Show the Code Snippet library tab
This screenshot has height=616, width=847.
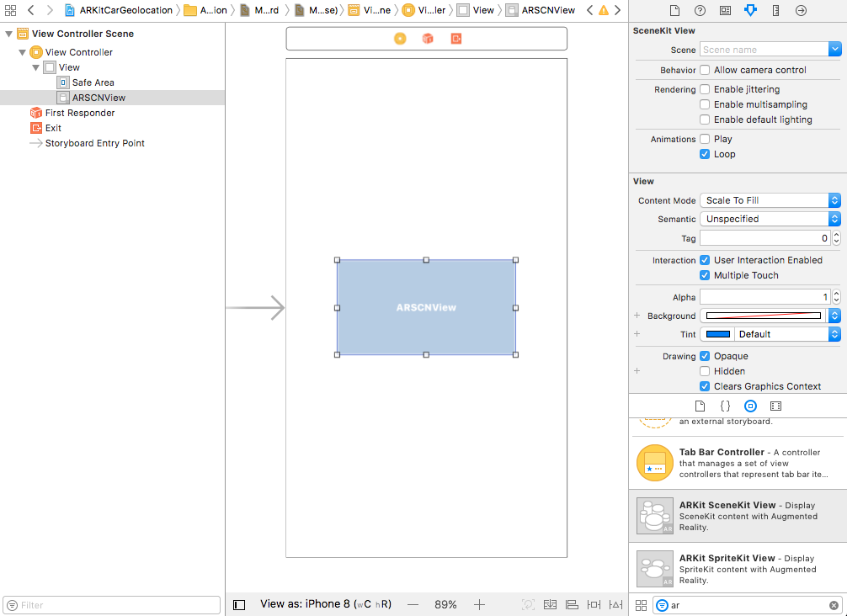[x=725, y=406]
